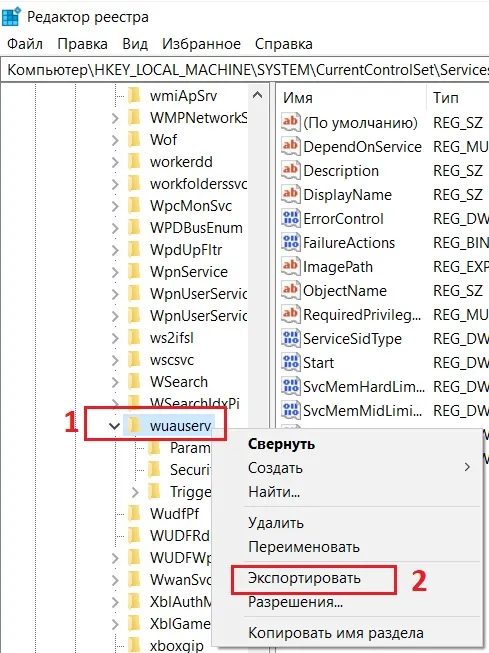This screenshot has width=489, height=653.
Task: Click the Registry Editor app icon in title bar
Action: (11, 17)
